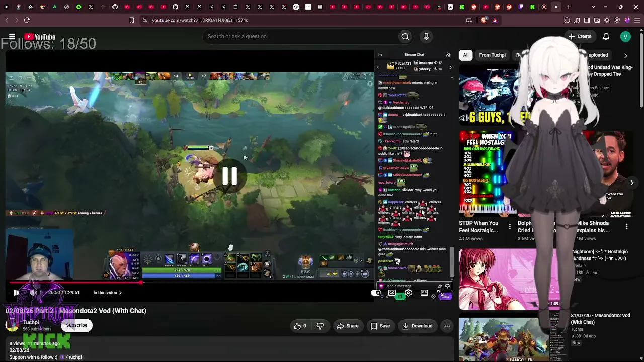Go back with the browser back arrow

(7, 20)
